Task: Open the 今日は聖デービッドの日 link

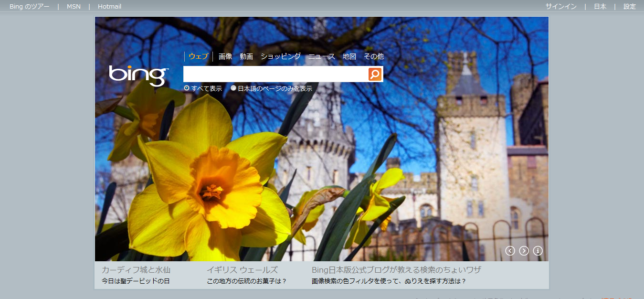Action: coord(136,281)
